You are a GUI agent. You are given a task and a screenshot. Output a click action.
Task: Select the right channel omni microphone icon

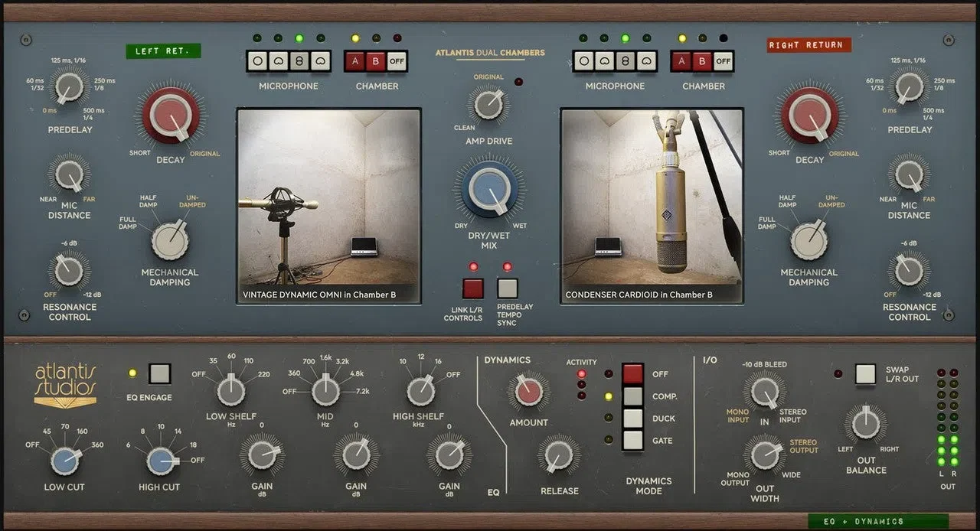(584, 61)
